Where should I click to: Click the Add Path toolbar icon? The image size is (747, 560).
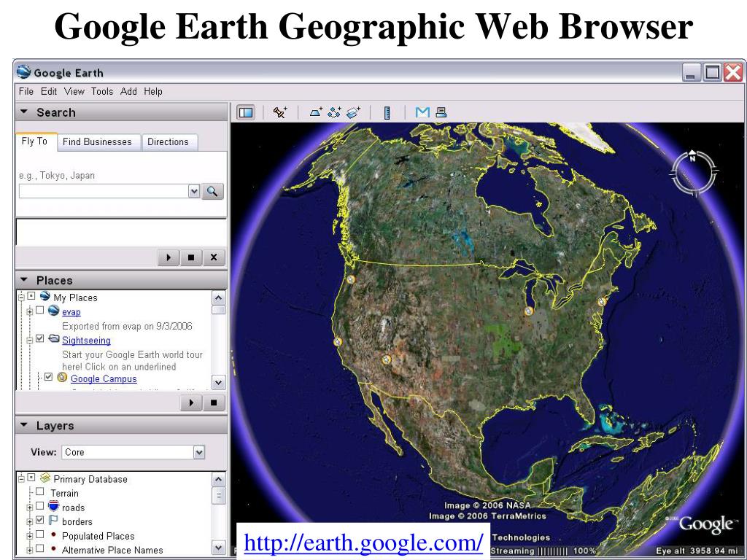tap(334, 112)
